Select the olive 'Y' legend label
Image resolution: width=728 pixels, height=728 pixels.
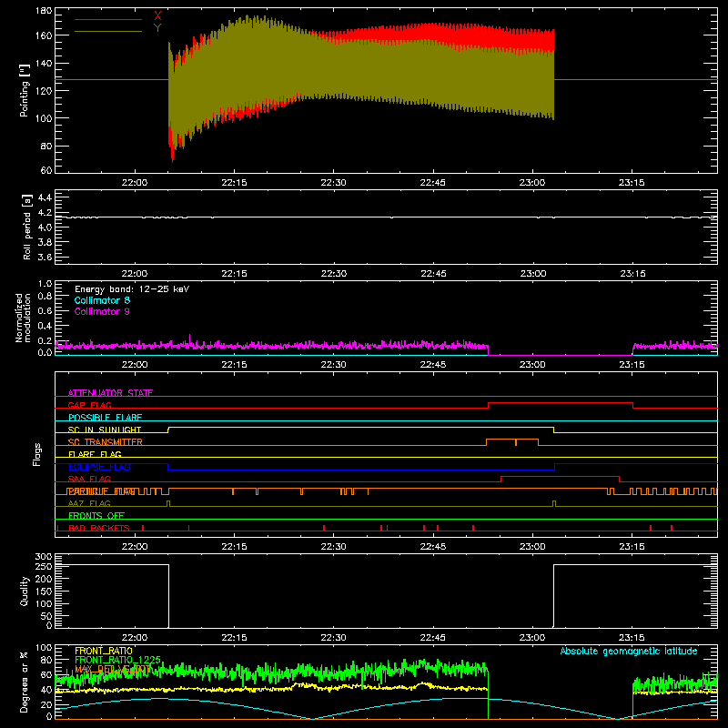click(157, 28)
